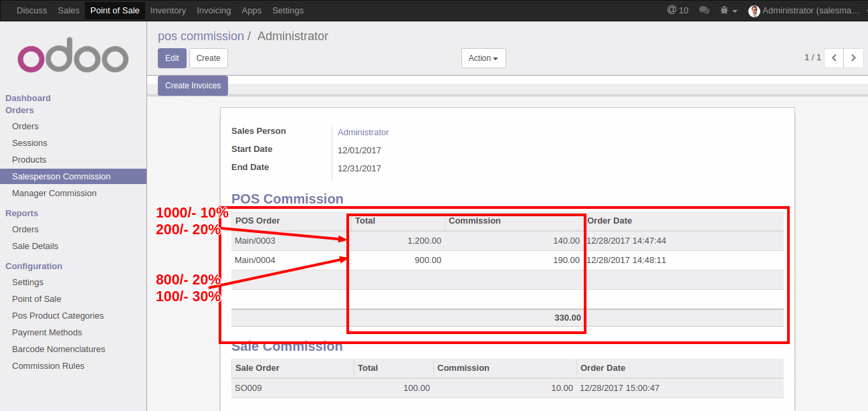This screenshot has height=411, width=868.
Task: Click the Create Invoices button
Action: tap(193, 86)
